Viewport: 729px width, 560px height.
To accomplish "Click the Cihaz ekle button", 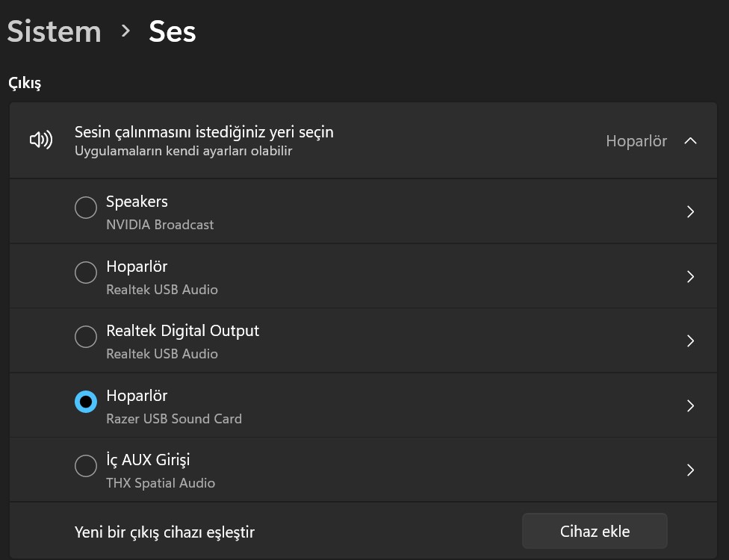I will coord(595,532).
